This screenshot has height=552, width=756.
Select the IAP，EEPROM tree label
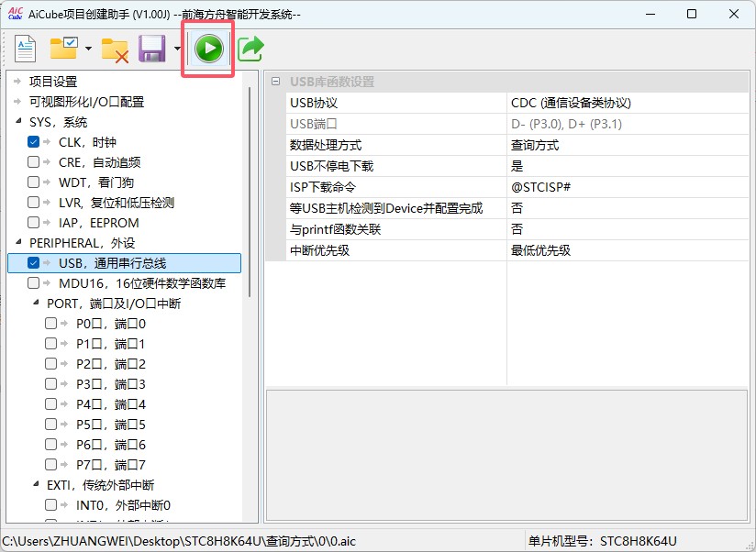pos(99,223)
